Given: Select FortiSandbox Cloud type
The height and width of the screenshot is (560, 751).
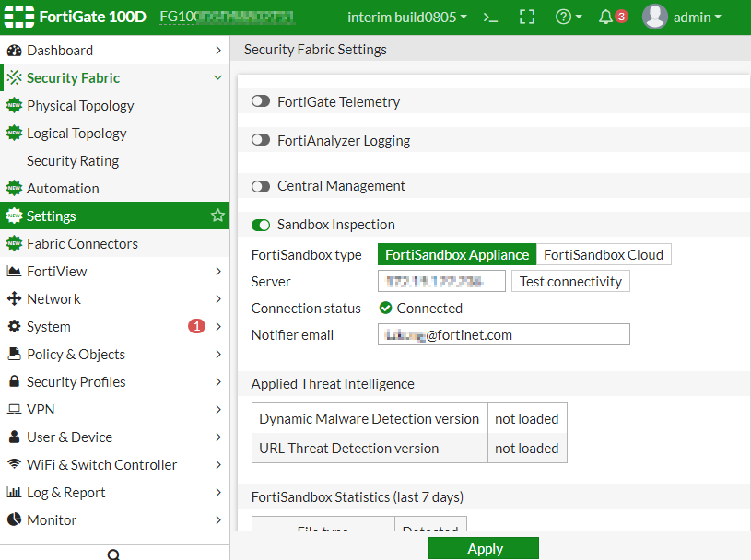Looking at the screenshot, I should [x=604, y=254].
